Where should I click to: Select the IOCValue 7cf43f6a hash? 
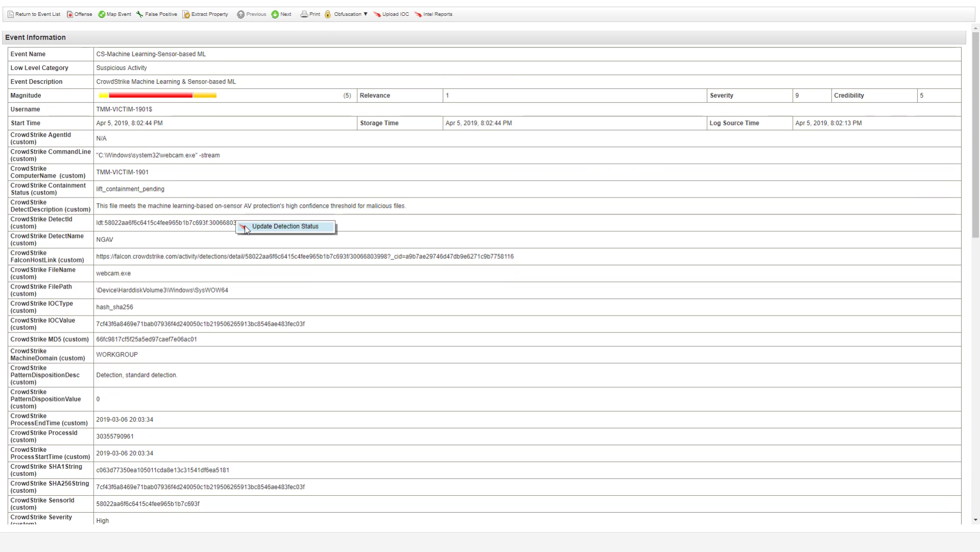click(x=200, y=324)
